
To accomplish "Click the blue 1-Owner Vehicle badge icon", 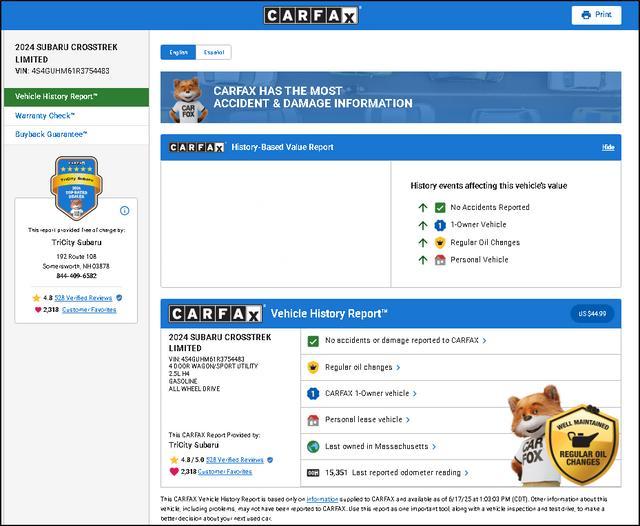I will pyautogui.click(x=440, y=225).
